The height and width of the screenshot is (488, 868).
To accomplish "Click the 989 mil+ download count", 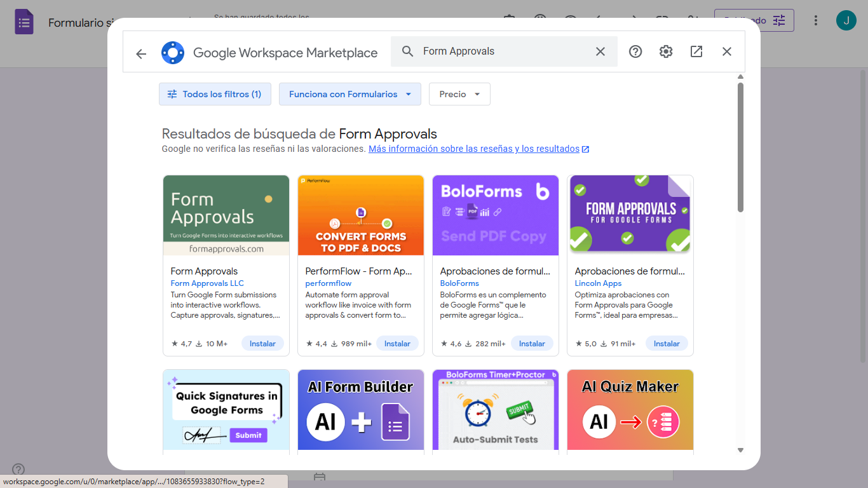I will click(351, 344).
